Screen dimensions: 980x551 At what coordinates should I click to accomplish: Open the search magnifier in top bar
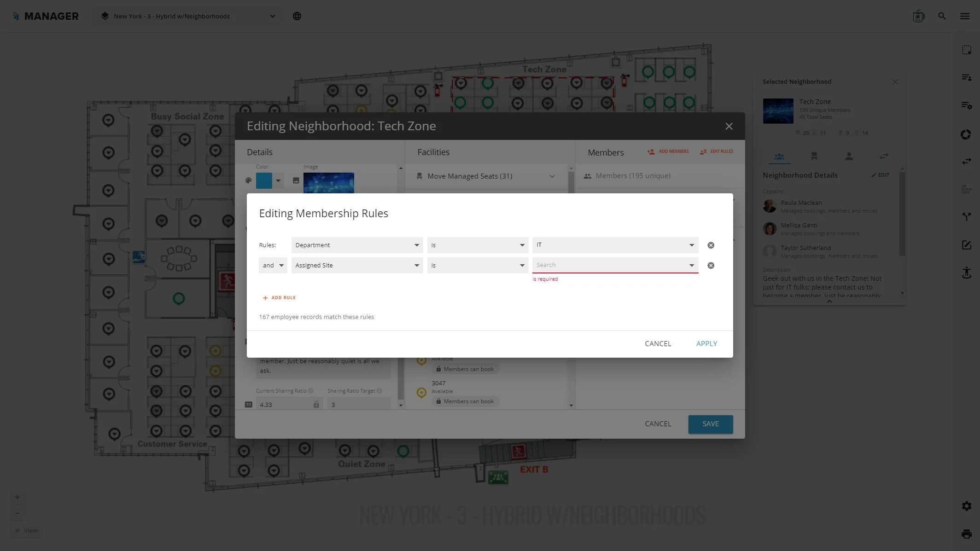(x=942, y=16)
